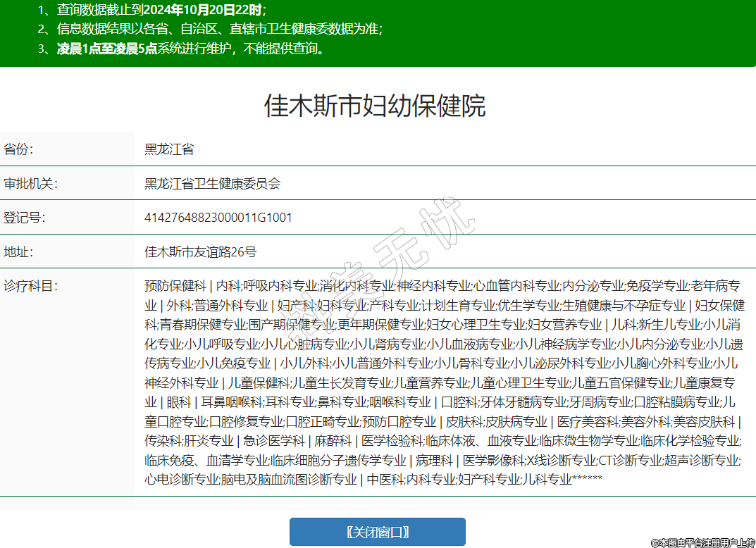Viewport: 756px width, 548px height.
Task: Click the 省份 row label
Action: tap(18, 149)
